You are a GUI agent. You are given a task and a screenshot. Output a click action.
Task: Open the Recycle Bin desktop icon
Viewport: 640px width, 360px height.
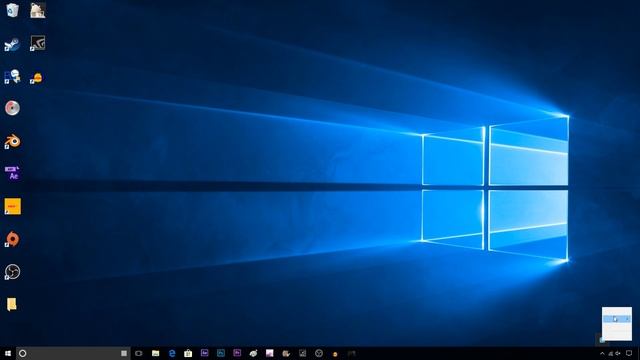pos(12,10)
